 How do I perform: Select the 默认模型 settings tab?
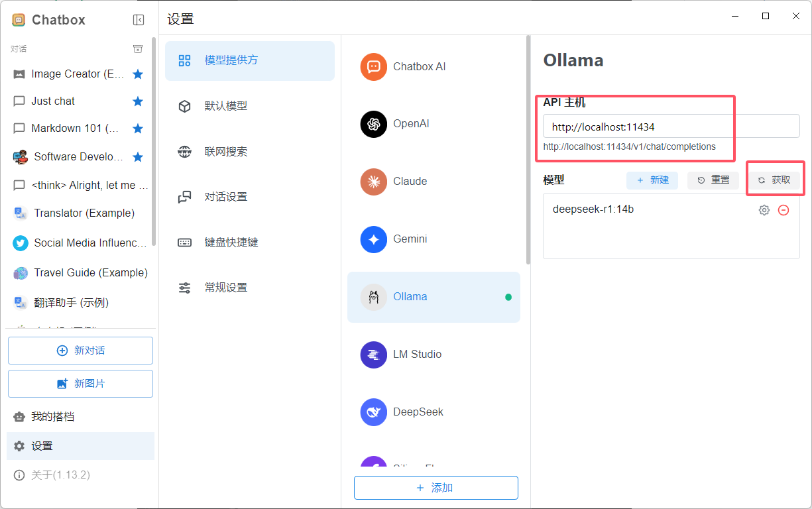(x=250, y=106)
